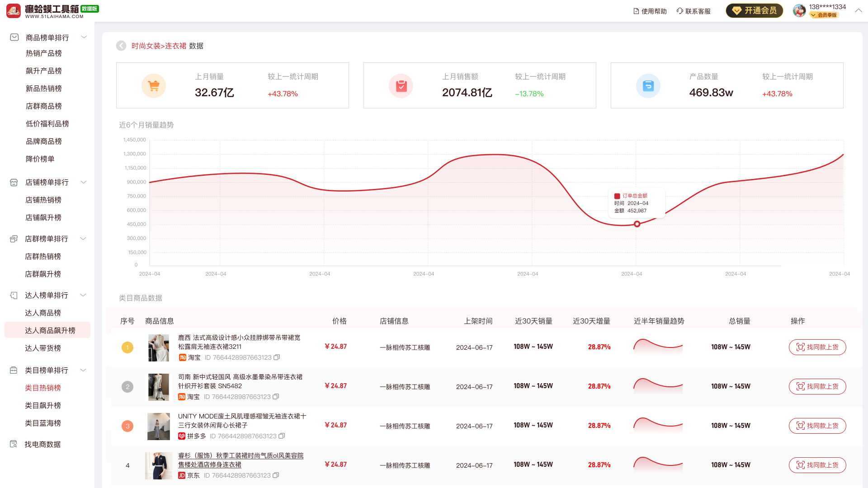Image resolution: width=868 pixels, height=488 pixels.
Task: Click the shopping cart icon on 上月销量 card
Action: [154, 85]
